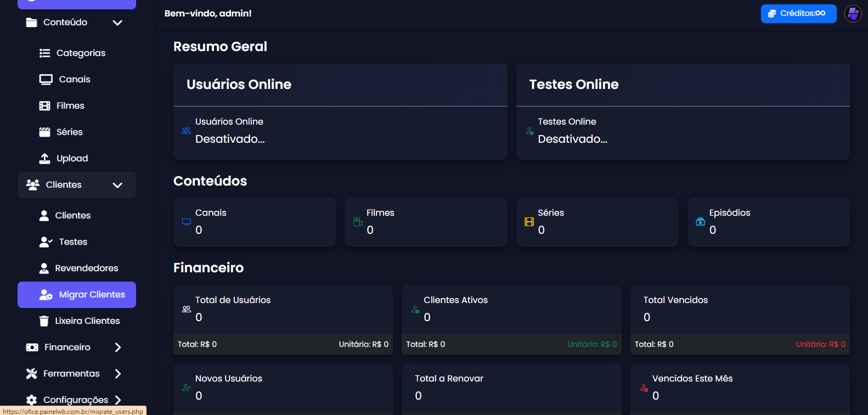Expand the Ferramentas submenu arrow

pos(118,374)
